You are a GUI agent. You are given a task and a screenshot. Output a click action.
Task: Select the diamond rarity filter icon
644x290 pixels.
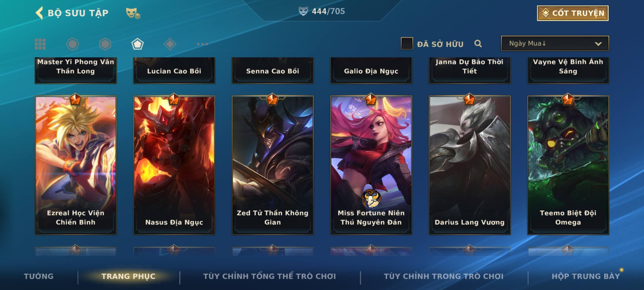pos(170,44)
